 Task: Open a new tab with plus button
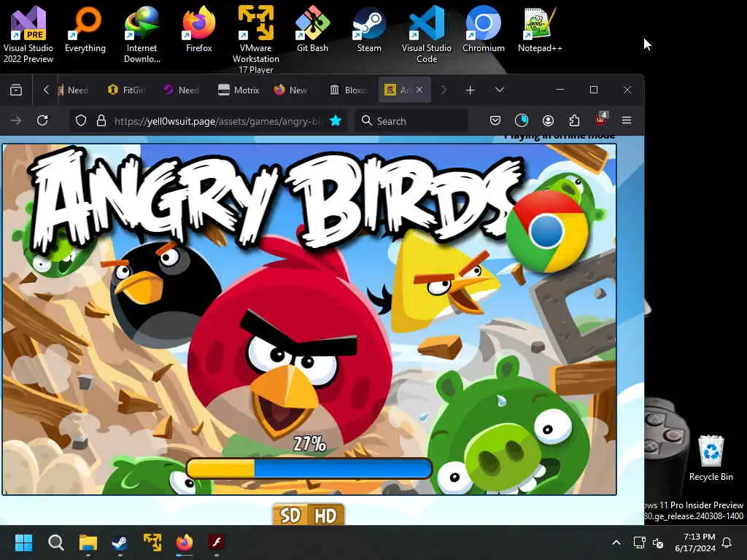pos(470,90)
